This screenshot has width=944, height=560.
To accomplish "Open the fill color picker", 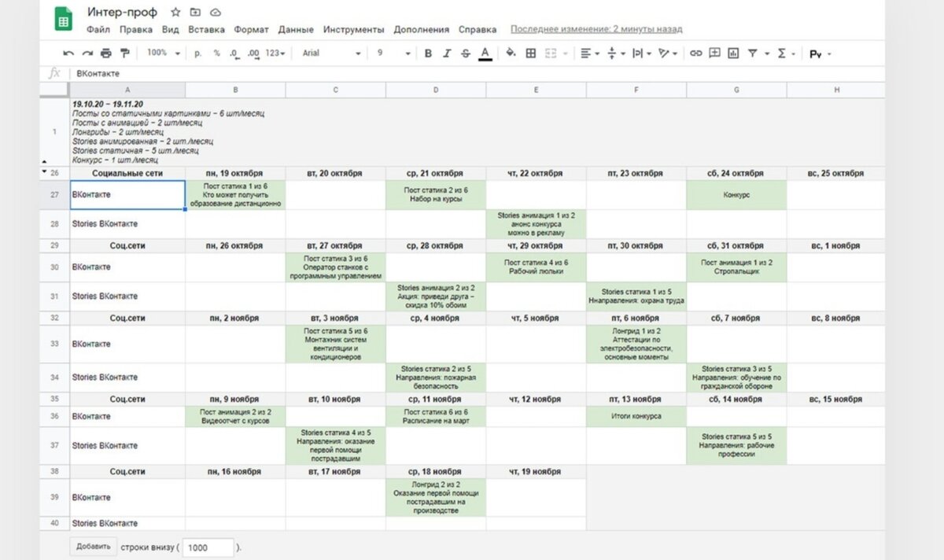I will (x=511, y=53).
